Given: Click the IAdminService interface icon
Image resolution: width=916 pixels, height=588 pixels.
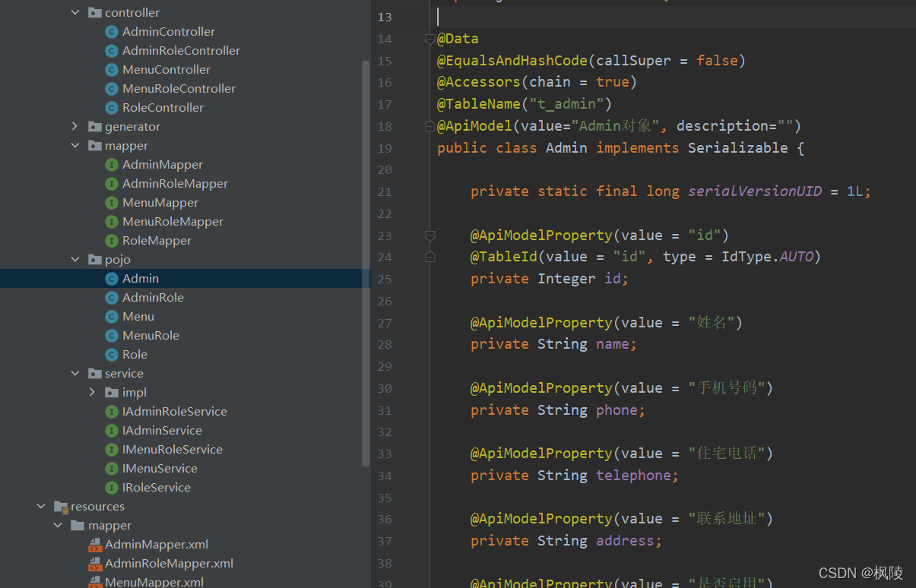Looking at the screenshot, I should click(112, 430).
